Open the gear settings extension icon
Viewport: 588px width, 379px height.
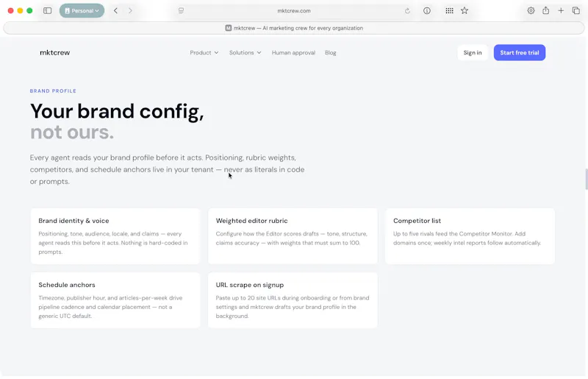[531, 10]
